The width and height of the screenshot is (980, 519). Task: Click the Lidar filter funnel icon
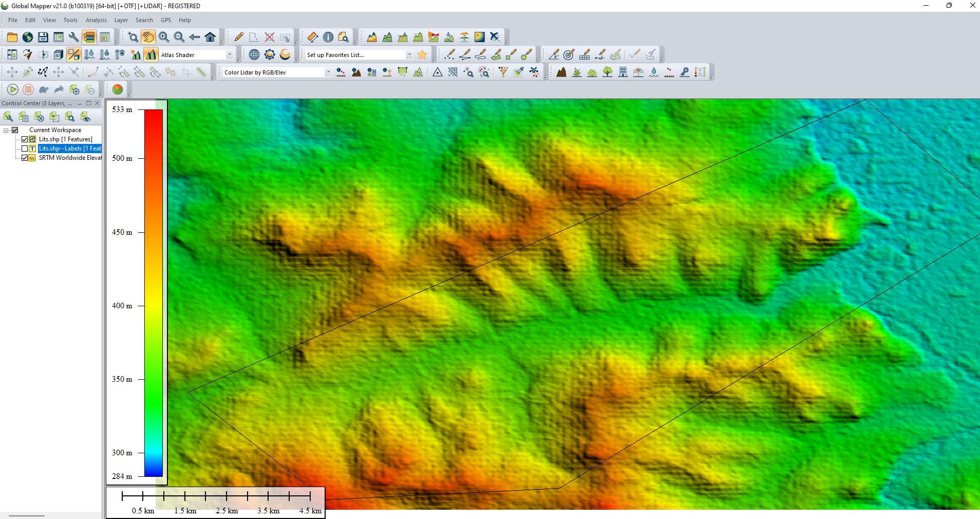point(503,72)
